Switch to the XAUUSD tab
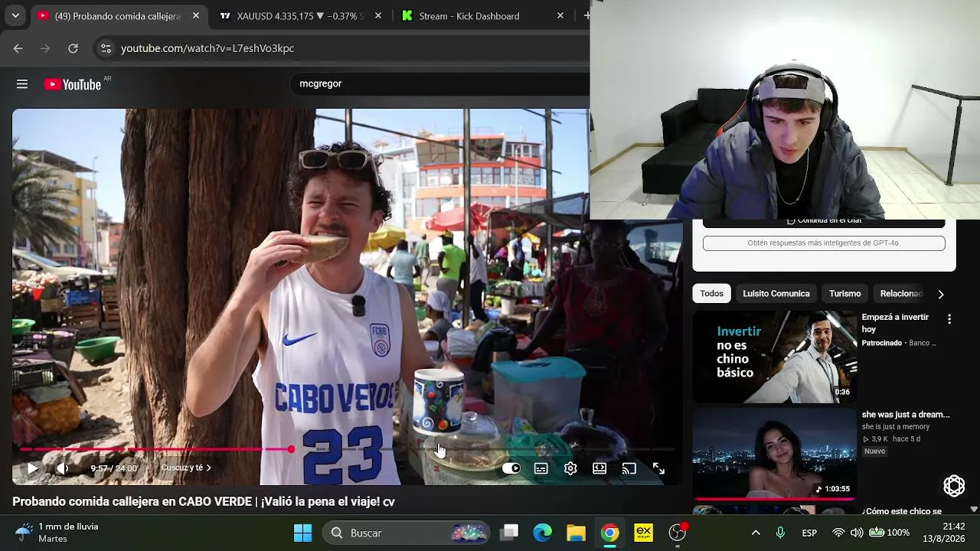 pos(302,16)
